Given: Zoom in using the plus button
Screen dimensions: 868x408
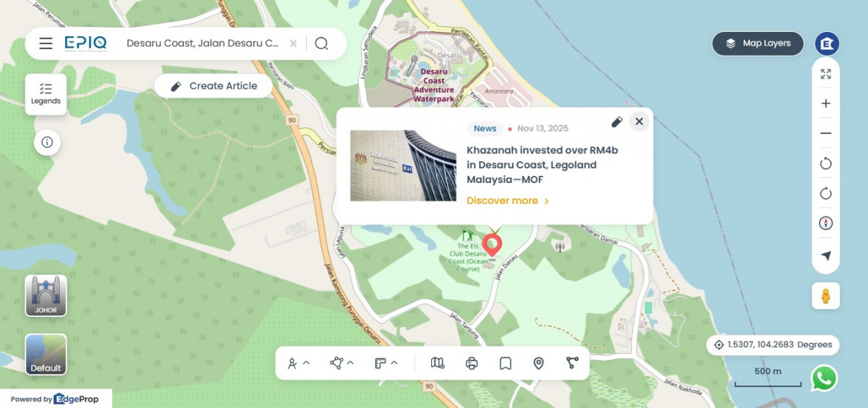Looking at the screenshot, I should (x=826, y=103).
